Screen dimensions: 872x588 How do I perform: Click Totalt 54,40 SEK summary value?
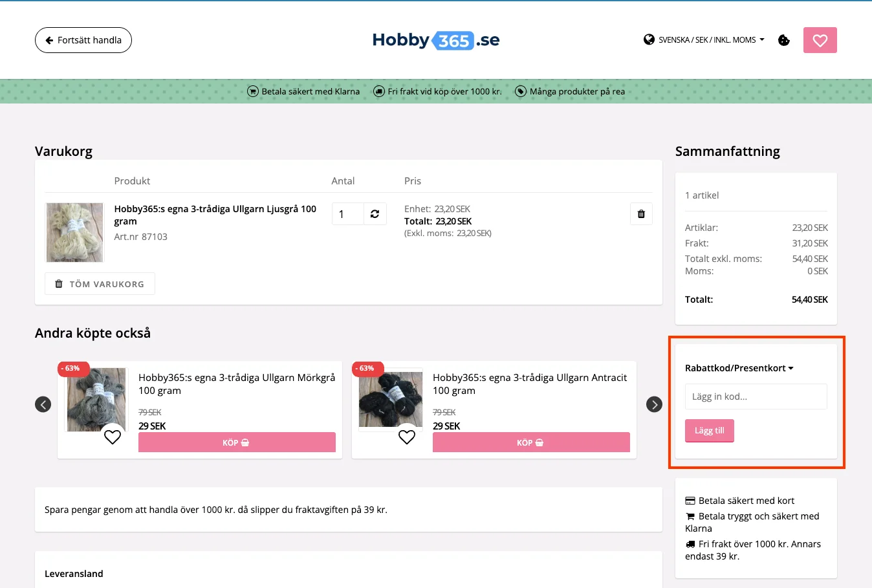tap(810, 299)
